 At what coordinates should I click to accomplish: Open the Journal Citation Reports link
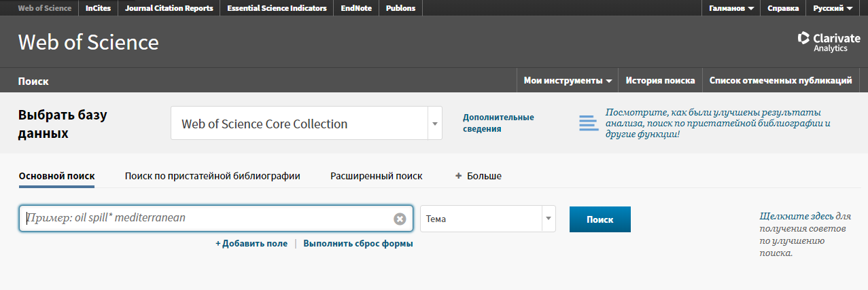pyautogui.click(x=169, y=8)
